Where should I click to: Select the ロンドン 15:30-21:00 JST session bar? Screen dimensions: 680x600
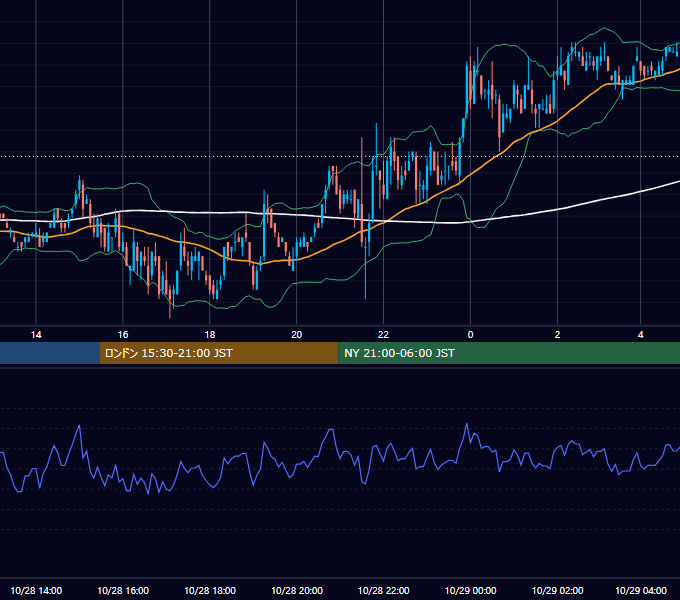(x=219, y=353)
